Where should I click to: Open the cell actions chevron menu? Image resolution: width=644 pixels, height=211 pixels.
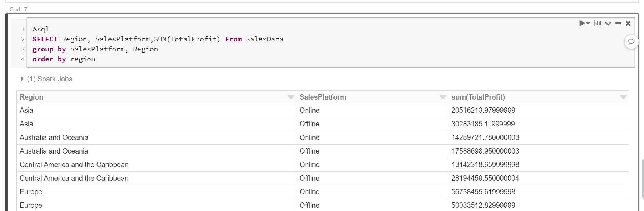point(608,24)
